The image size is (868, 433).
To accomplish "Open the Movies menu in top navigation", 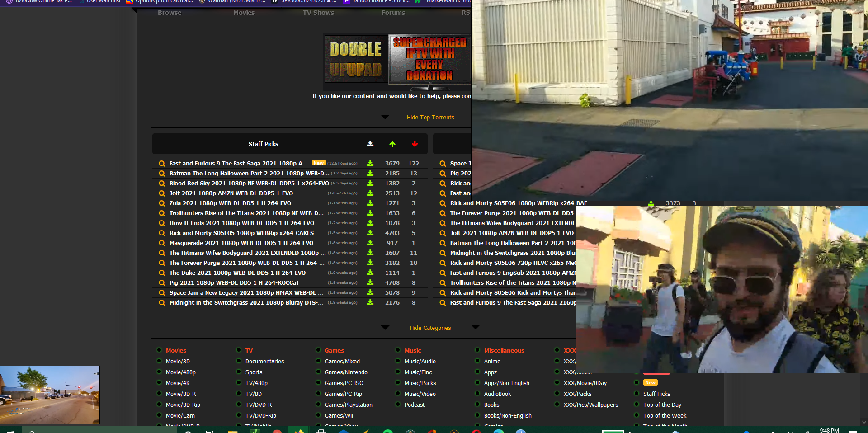I will coord(244,13).
